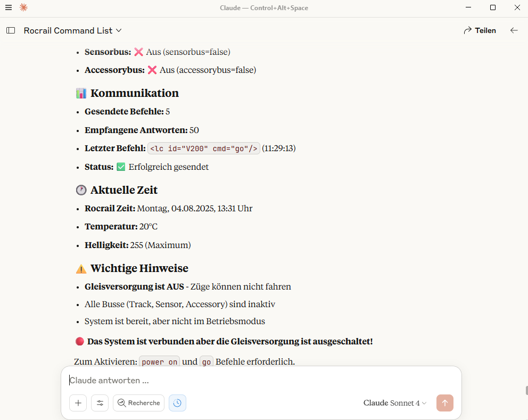Viewport: 528px width, 420px height.
Task: Click the plus attachment icon
Action: (x=78, y=403)
